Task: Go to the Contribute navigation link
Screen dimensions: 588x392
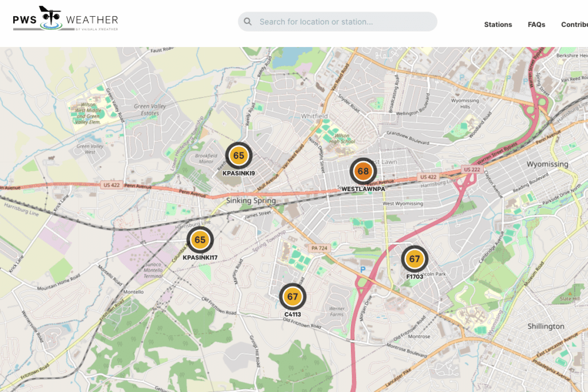Action: [574, 25]
